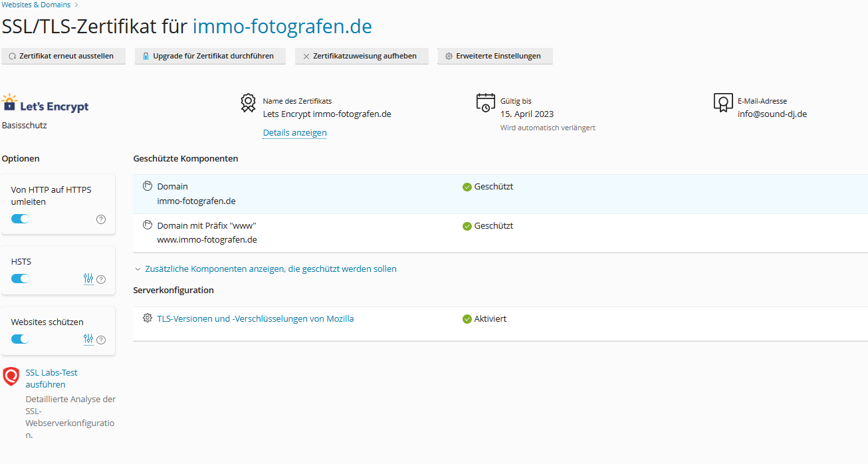Screen dimensions: 868x464
Task: Toggle the Websites schützen switch
Action: (21, 339)
